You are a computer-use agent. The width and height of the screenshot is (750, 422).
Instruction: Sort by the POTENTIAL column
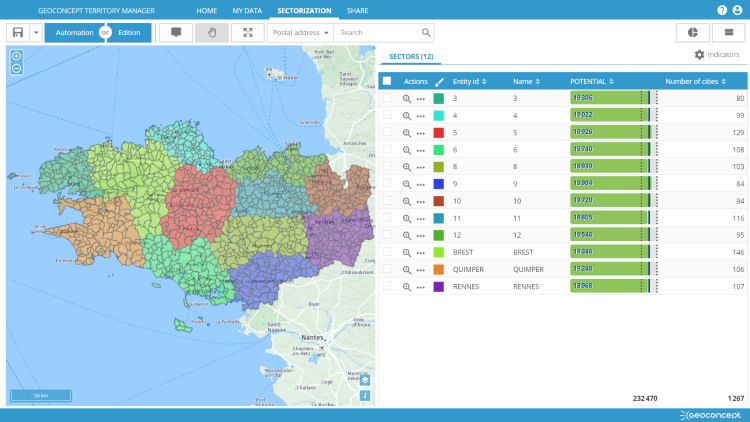coord(592,81)
